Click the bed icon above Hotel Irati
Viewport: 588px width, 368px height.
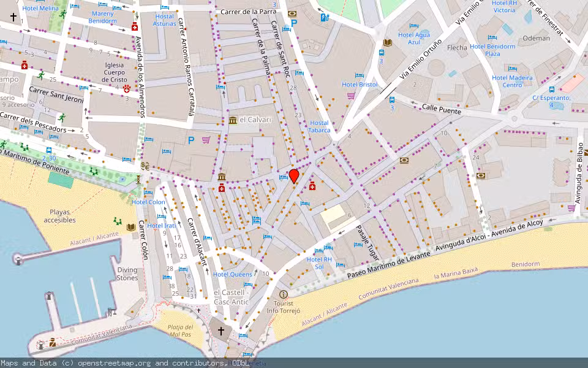(162, 217)
